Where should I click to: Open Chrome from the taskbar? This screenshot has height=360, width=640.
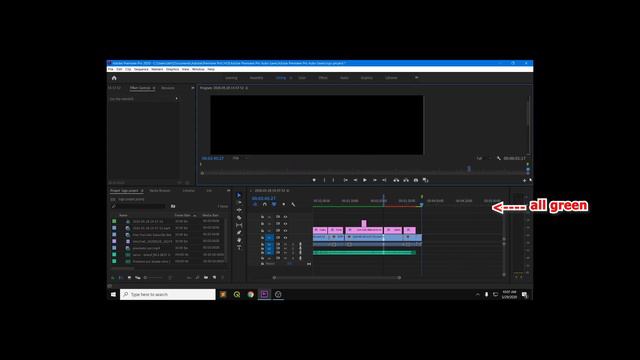(251, 294)
